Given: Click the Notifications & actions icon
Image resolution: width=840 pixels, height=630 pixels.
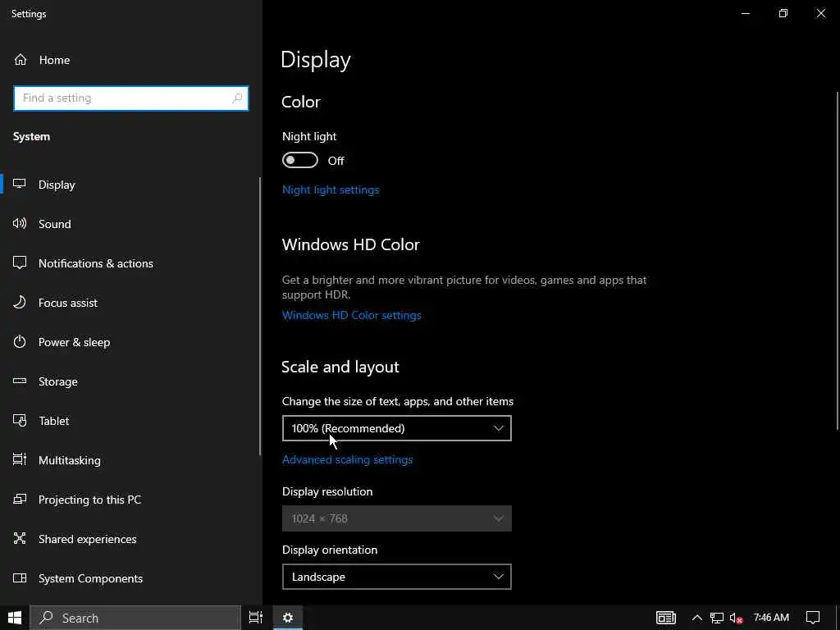Looking at the screenshot, I should (x=20, y=263).
